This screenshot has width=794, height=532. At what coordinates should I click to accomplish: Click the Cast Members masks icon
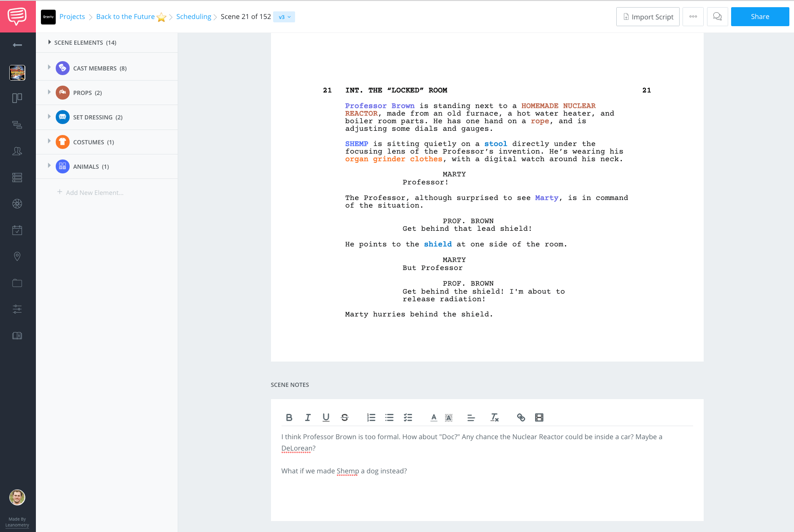pos(62,68)
